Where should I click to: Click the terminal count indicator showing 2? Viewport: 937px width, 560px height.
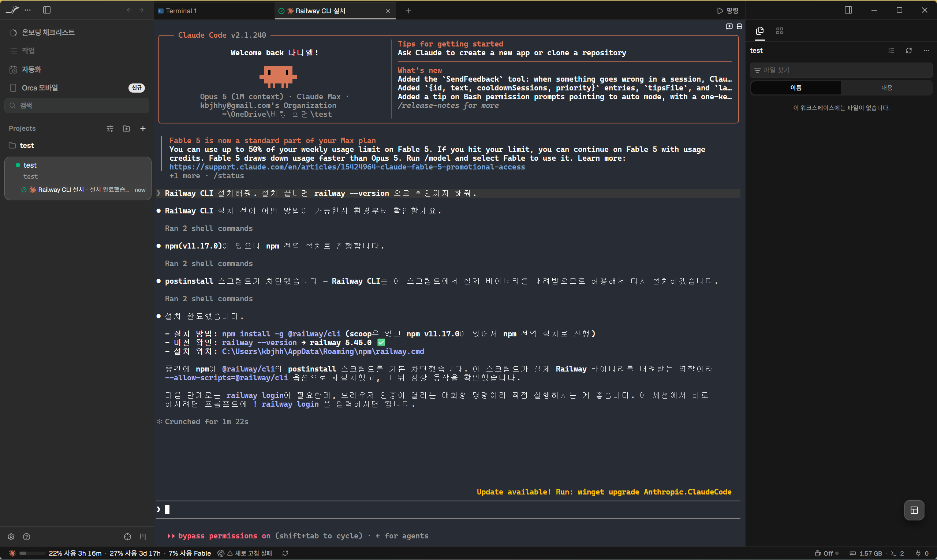point(897,553)
